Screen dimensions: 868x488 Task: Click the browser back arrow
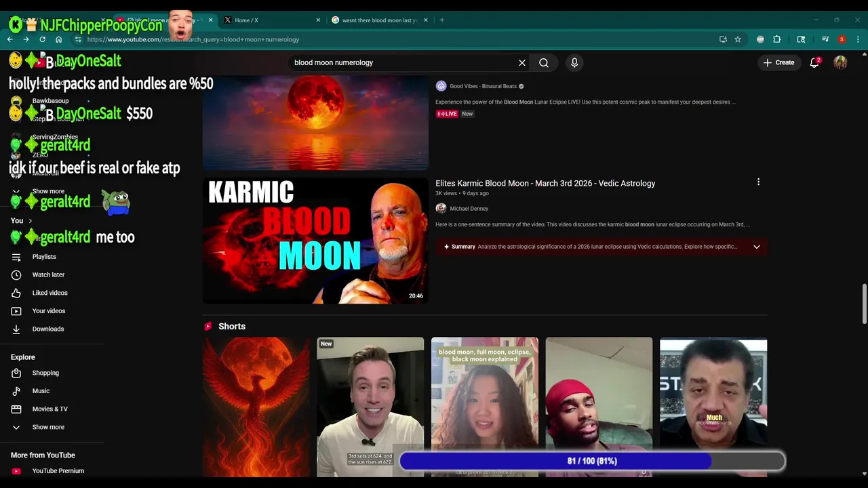pyautogui.click(x=10, y=39)
